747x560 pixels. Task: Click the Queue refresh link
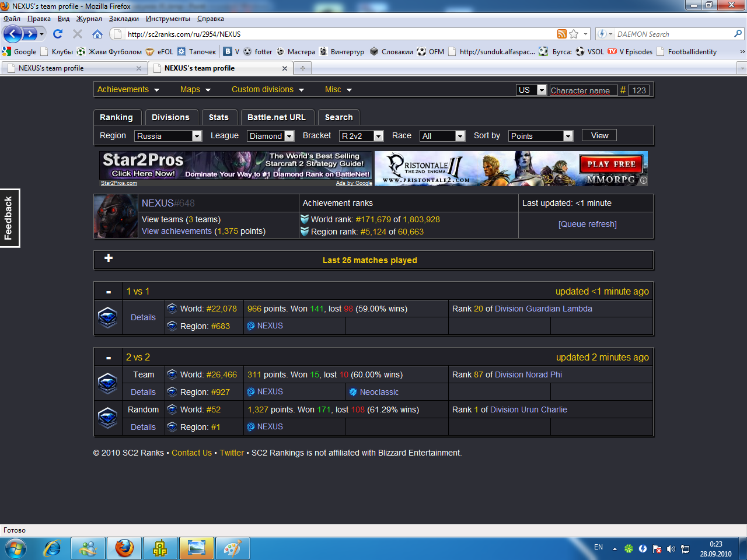point(587,224)
